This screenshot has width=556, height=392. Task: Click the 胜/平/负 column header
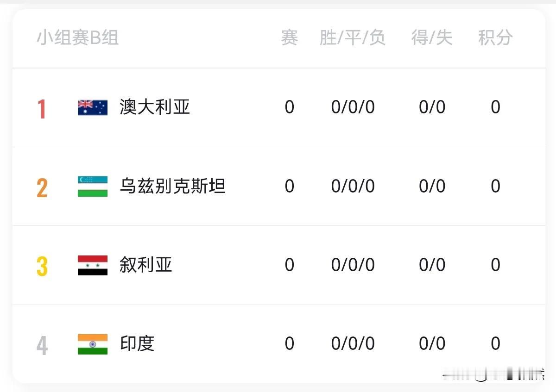pos(353,37)
